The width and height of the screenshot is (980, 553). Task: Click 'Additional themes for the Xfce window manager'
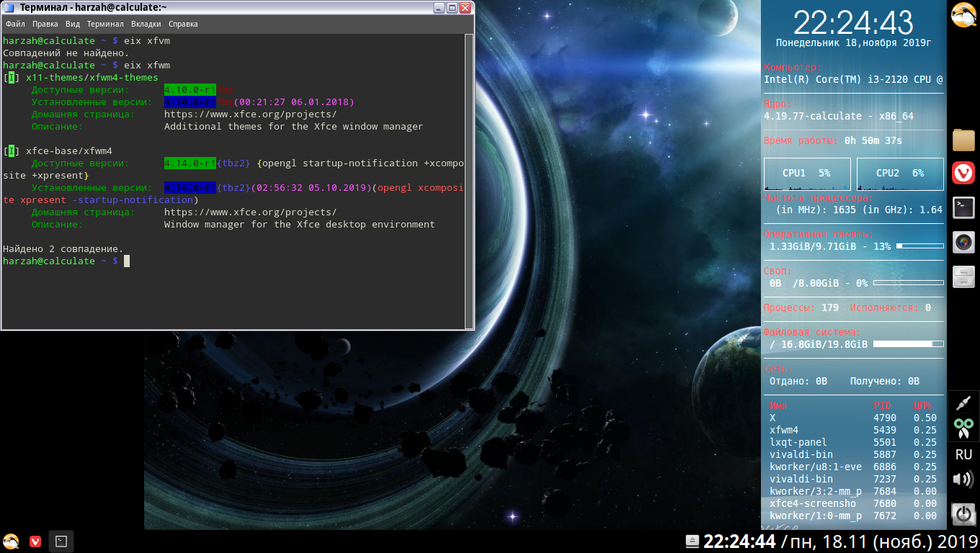tap(293, 126)
